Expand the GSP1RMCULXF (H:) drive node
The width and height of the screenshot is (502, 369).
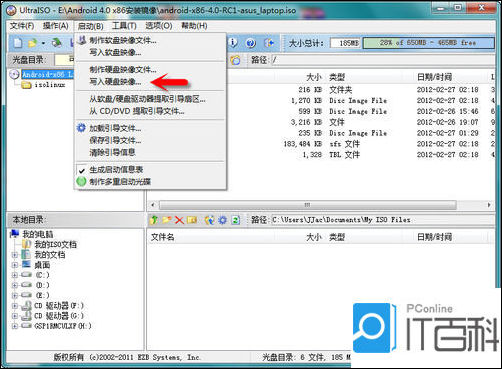click(x=14, y=326)
